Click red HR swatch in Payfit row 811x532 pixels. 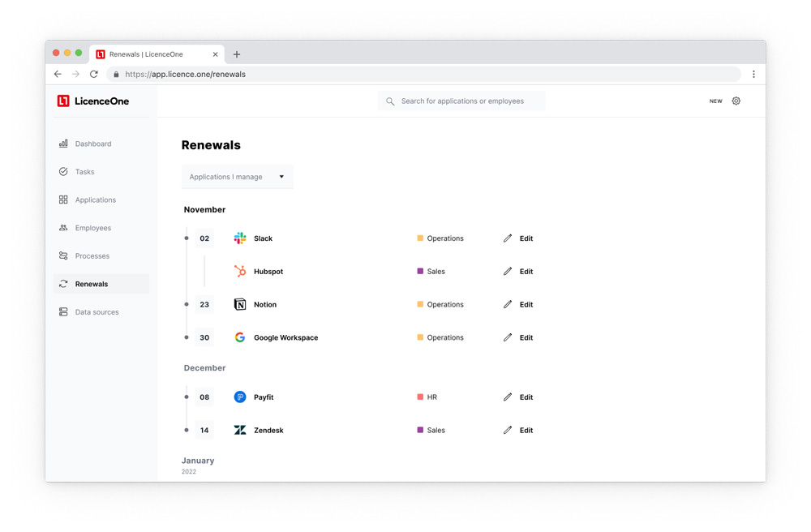tap(420, 397)
